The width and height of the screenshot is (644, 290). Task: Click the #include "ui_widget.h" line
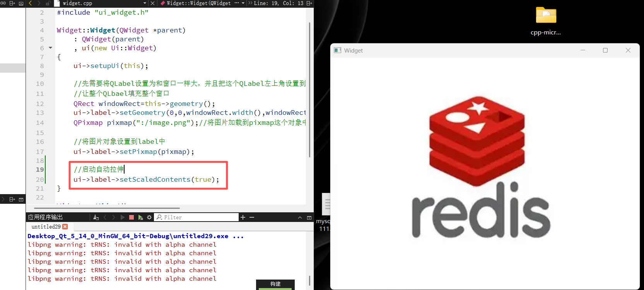coord(103,12)
